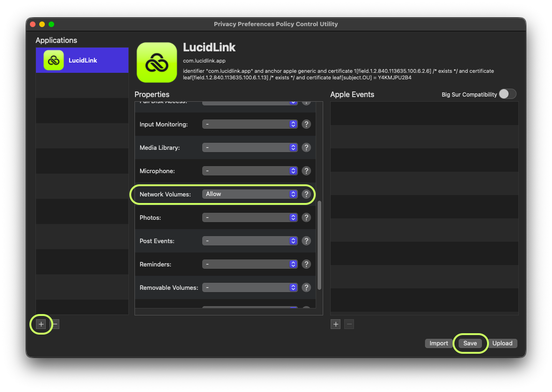
Task: Remove selected application with minus button
Action: 55,324
